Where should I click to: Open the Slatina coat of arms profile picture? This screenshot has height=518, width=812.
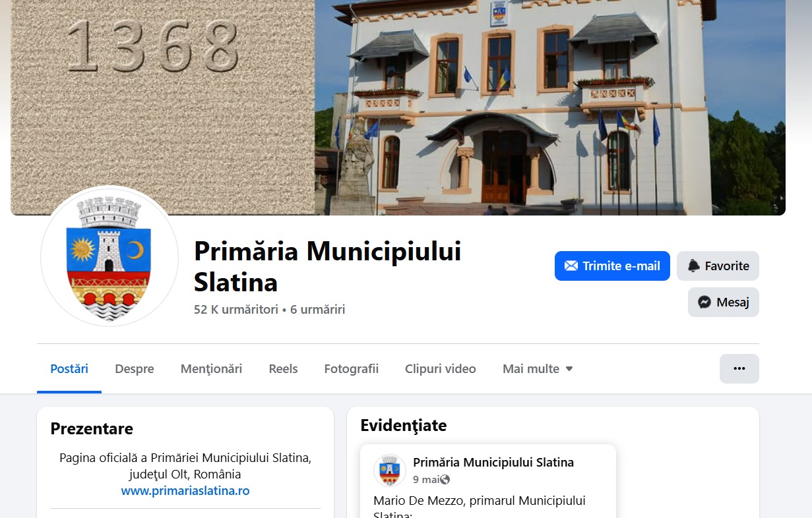pyautogui.click(x=109, y=256)
